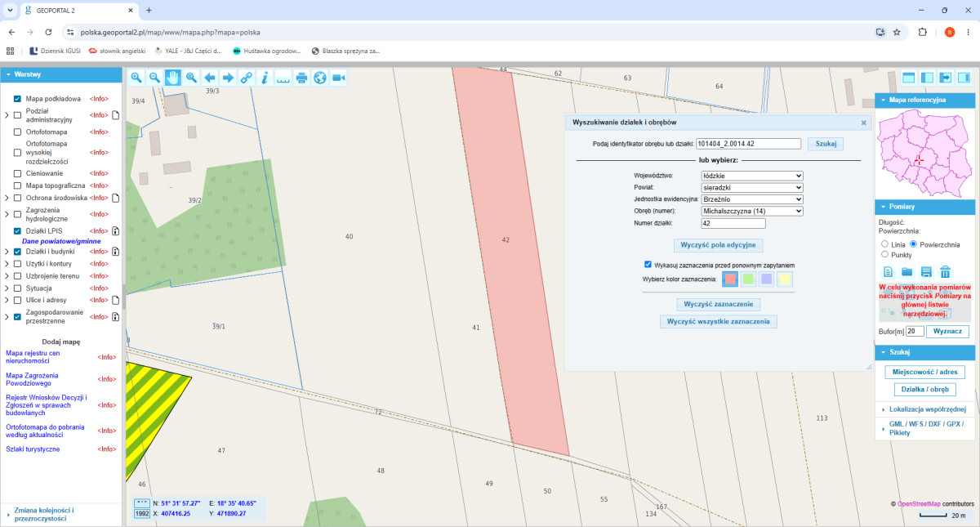Click the video camera toolbar icon
Screen dimensions: 980x527
338,77
